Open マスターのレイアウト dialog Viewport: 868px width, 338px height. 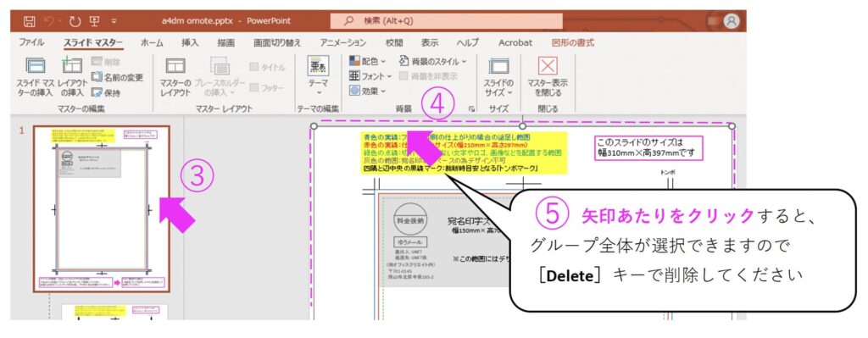[175, 77]
